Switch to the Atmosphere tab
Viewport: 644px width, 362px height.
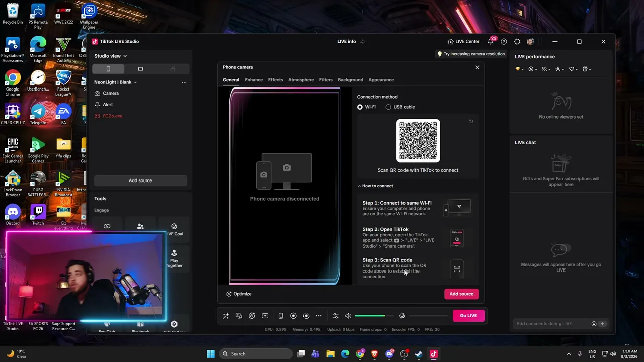coord(301,80)
